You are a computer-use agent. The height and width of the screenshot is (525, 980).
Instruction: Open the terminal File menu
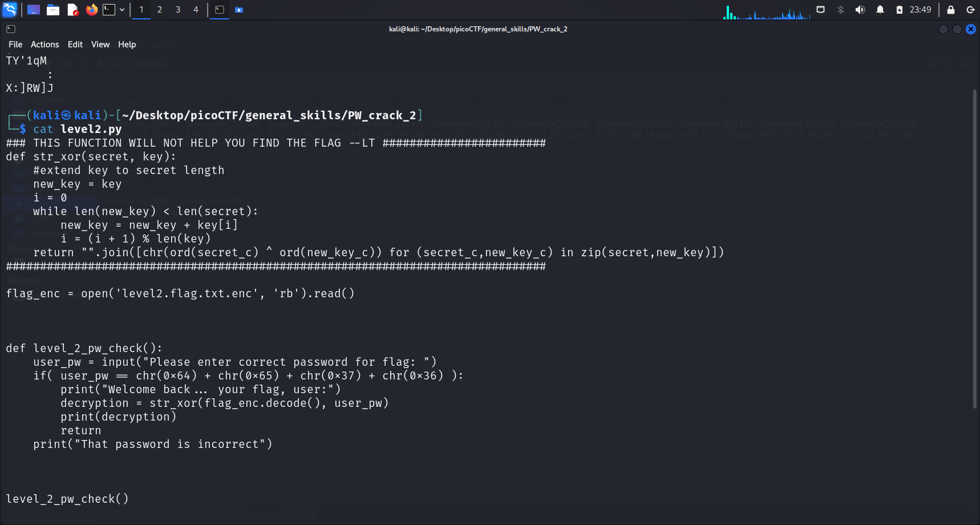15,45
